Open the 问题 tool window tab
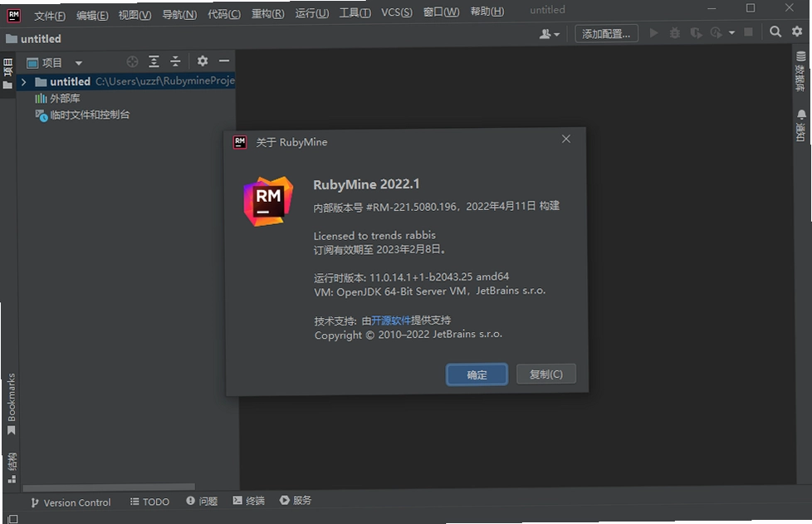The height and width of the screenshot is (524, 812). pyautogui.click(x=202, y=501)
